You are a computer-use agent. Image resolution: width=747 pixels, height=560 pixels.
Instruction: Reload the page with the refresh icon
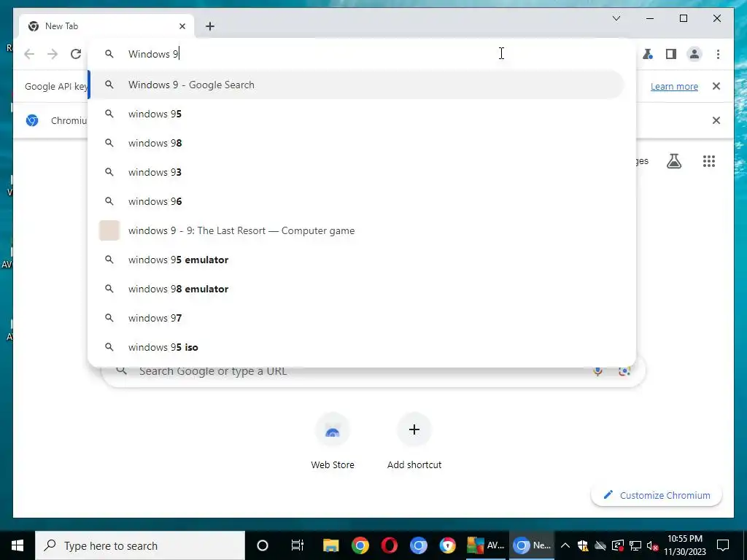(76, 54)
